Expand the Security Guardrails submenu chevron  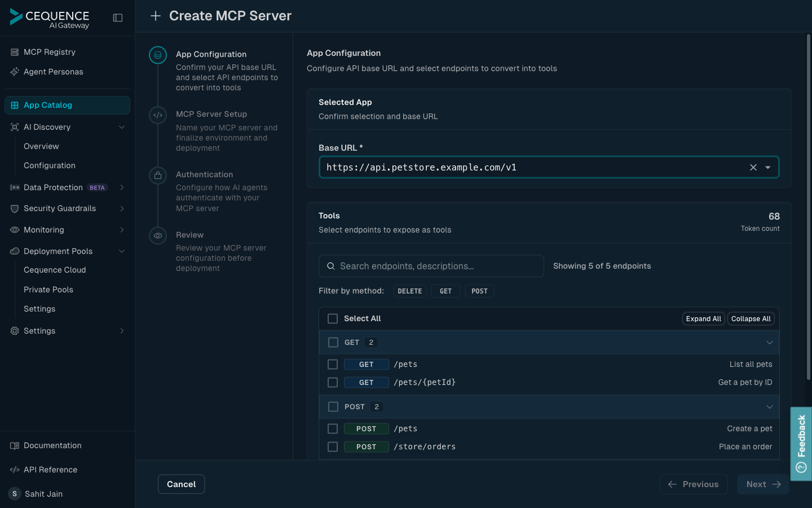122,208
